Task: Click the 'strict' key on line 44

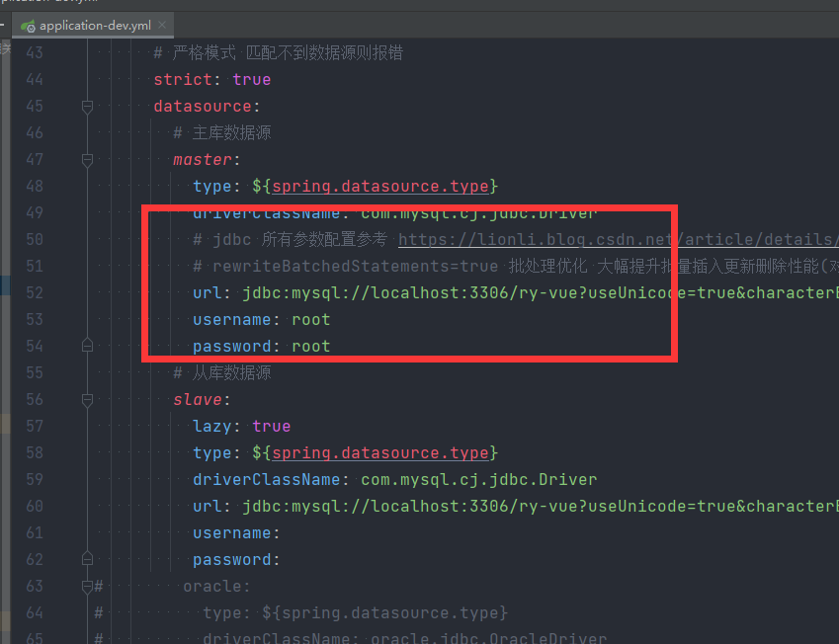Action: (x=183, y=80)
